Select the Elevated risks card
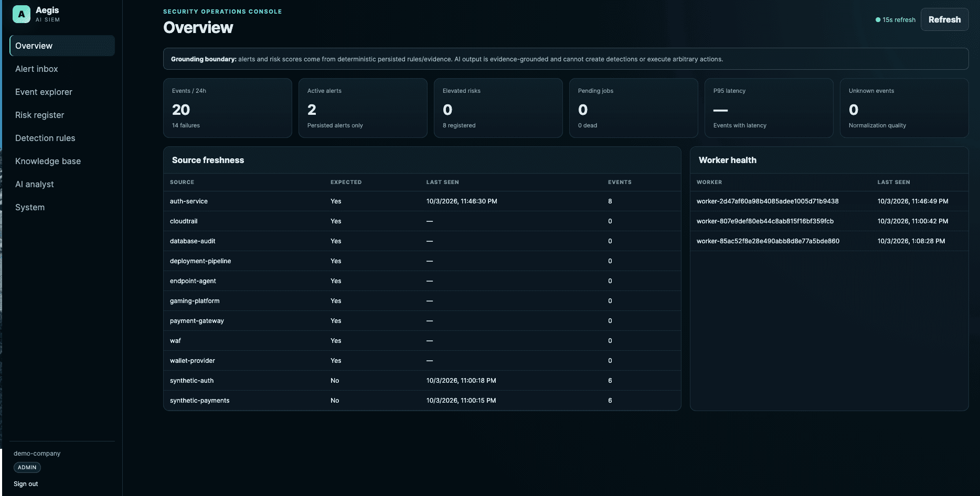This screenshot has width=980, height=496. [498, 108]
